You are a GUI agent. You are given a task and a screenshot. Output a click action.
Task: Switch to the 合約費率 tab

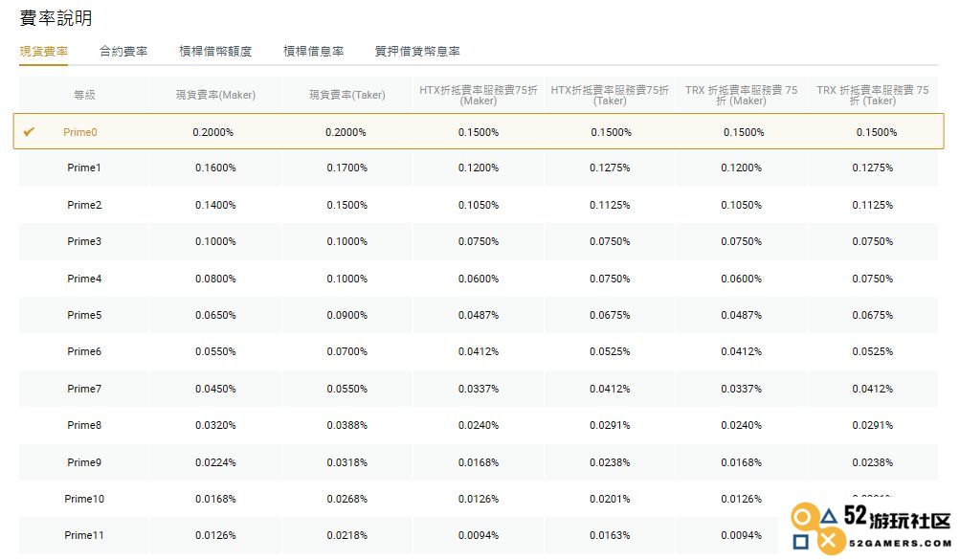(x=123, y=52)
